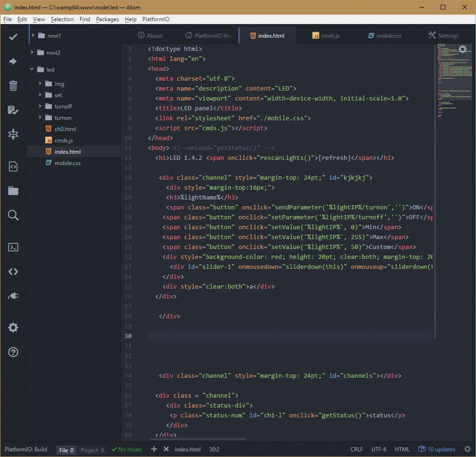Click the magnifying glass search icon

[13, 215]
